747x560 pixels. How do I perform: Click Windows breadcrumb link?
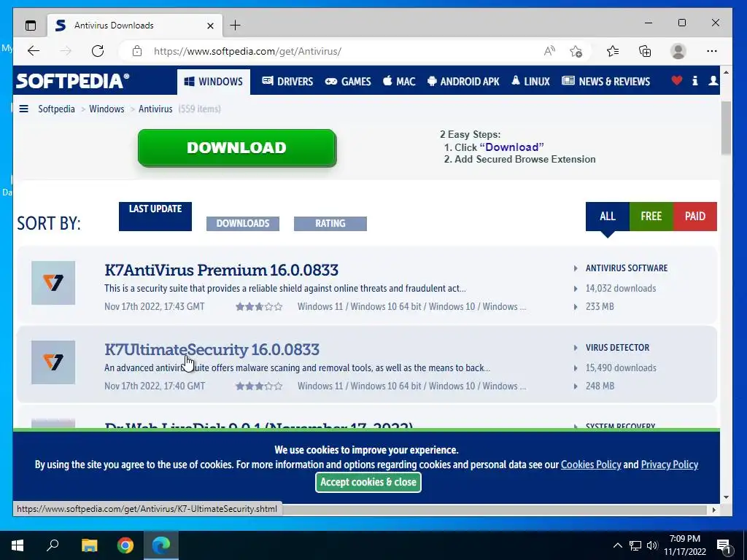[107, 109]
